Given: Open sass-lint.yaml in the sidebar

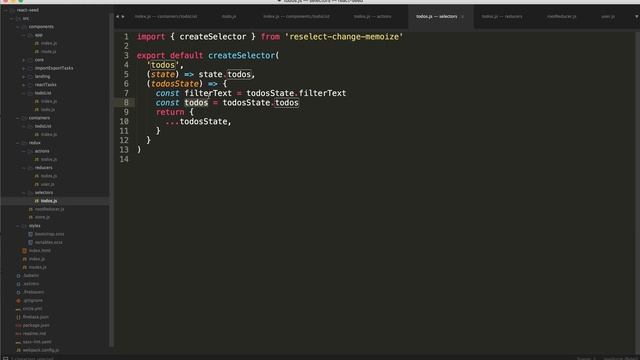Looking at the screenshot, I should (37, 342).
